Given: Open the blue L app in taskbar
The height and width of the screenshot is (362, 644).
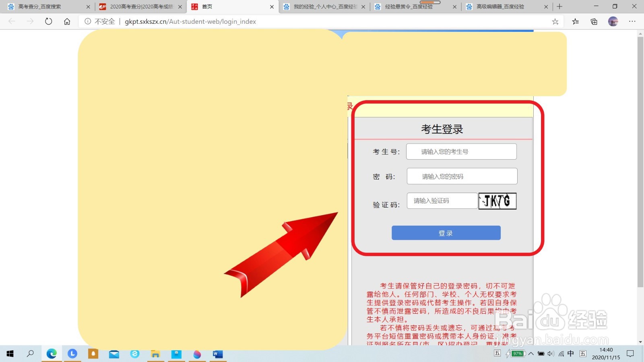Looking at the screenshot, I should coord(72,354).
